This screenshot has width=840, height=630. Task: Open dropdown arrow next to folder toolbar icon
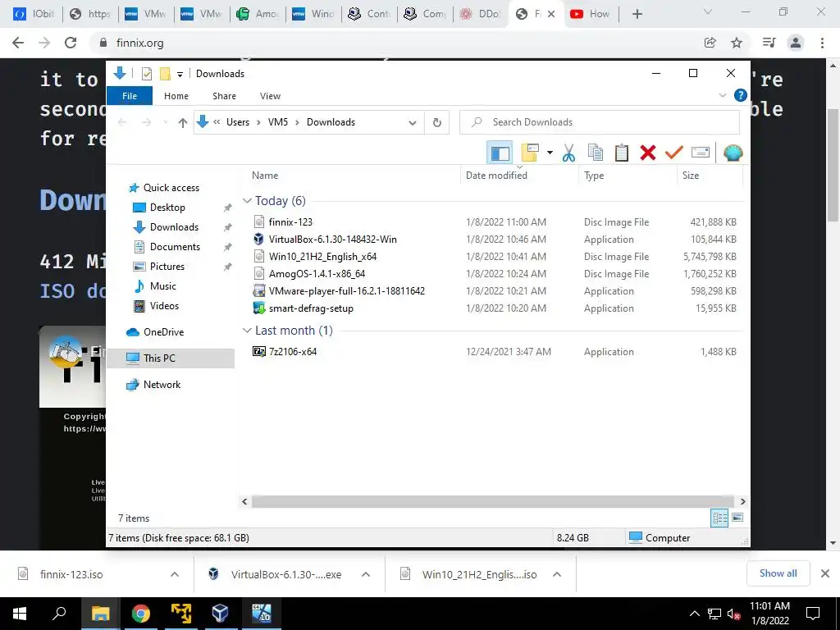[550, 153]
